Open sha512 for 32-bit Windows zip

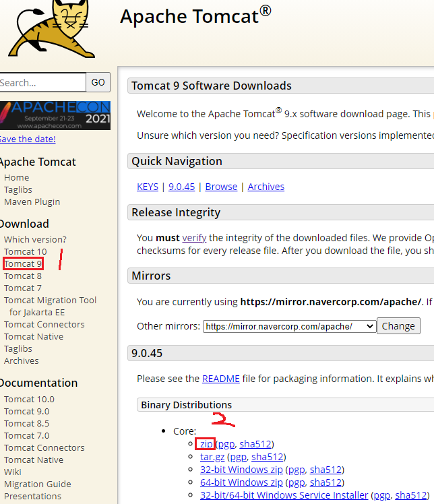point(325,470)
